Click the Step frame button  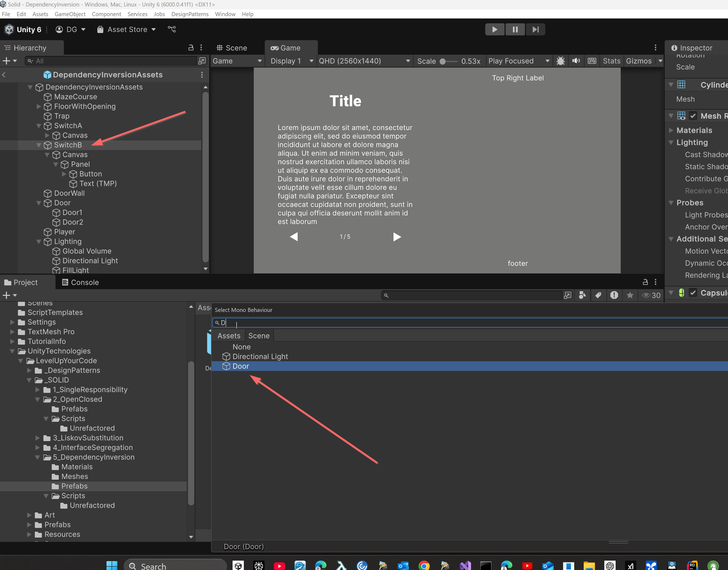click(x=535, y=29)
